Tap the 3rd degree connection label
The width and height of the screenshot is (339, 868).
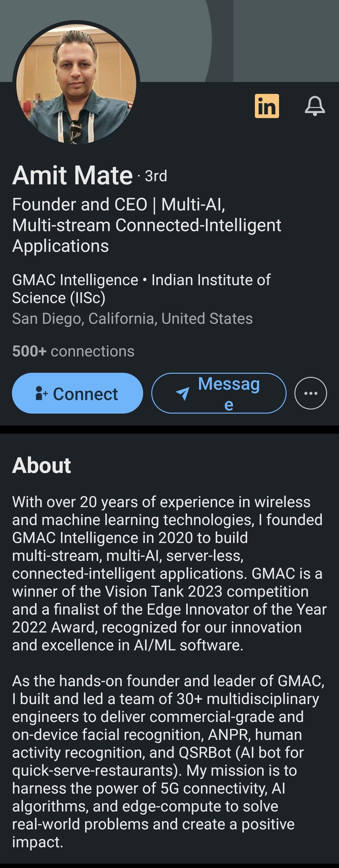pyautogui.click(x=156, y=176)
